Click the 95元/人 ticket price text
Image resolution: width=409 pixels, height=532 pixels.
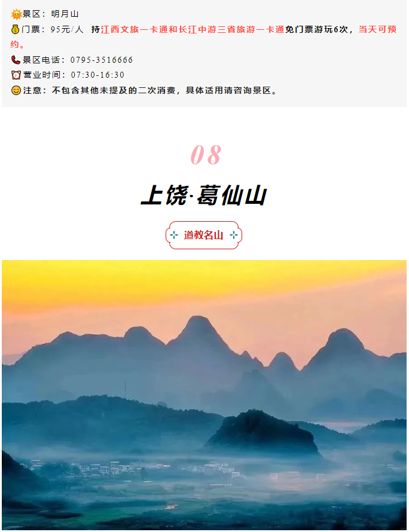pos(67,29)
